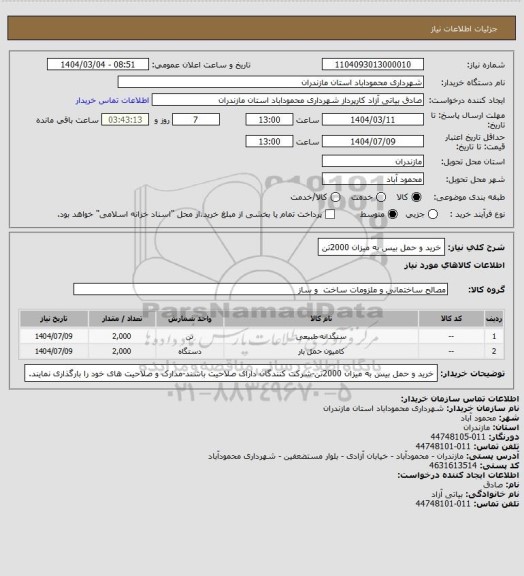Click the remaining days field showing 7
The height and width of the screenshot is (576, 524).
[x=196, y=120]
